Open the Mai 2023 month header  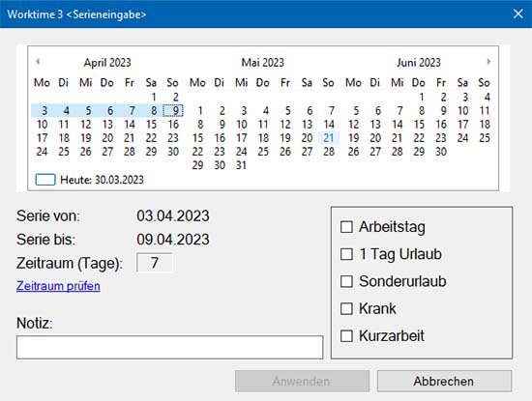point(262,63)
